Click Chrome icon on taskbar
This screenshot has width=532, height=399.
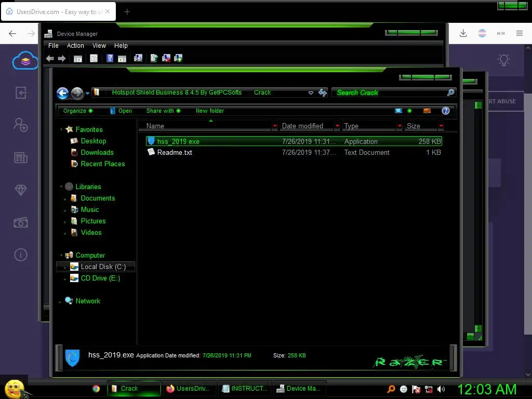coord(96,389)
